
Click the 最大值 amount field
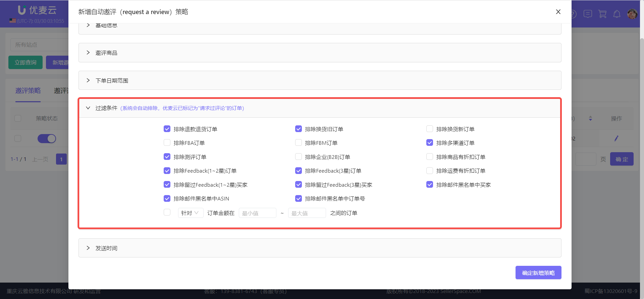pyautogui.click(x=307, y=213)
